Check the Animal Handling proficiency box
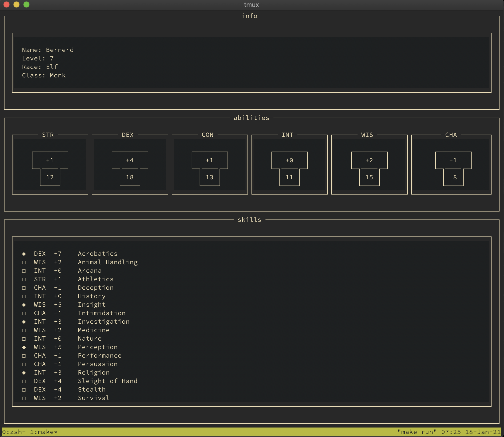Screen dimensions: 504x437 24,262
